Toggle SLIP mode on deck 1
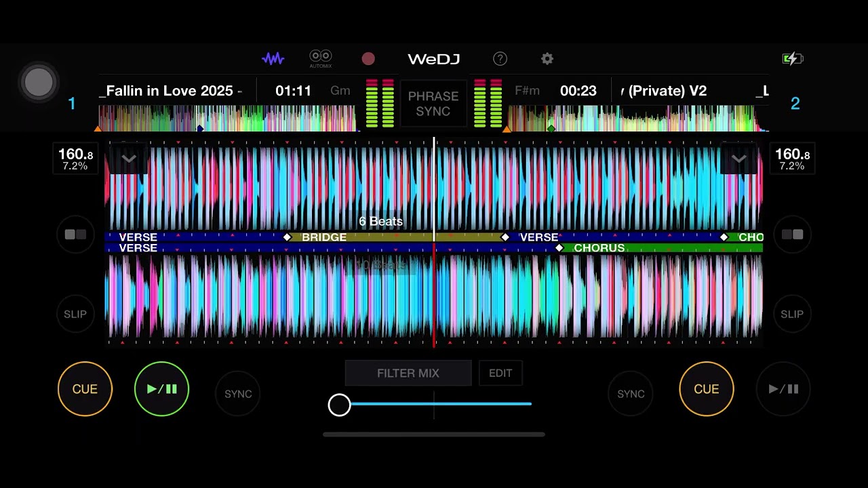Screen dimensions: 868x488 coord(75,314)
